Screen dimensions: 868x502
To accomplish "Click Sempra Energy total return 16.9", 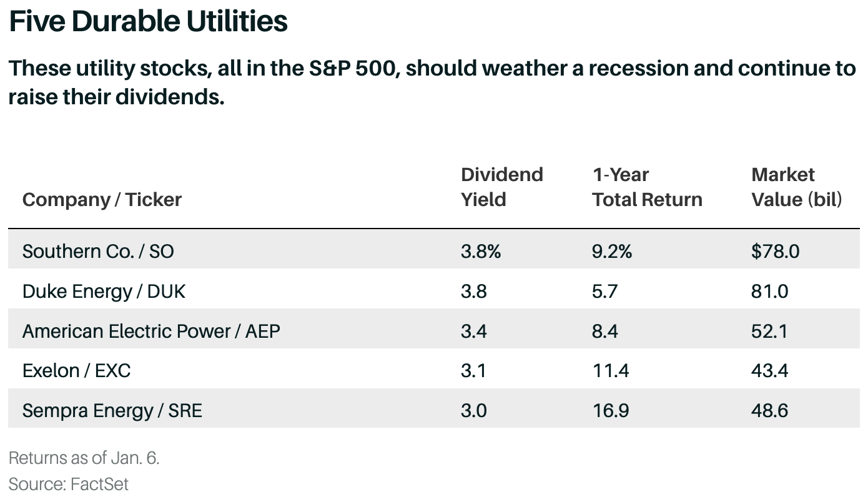I will click(610, 411).
